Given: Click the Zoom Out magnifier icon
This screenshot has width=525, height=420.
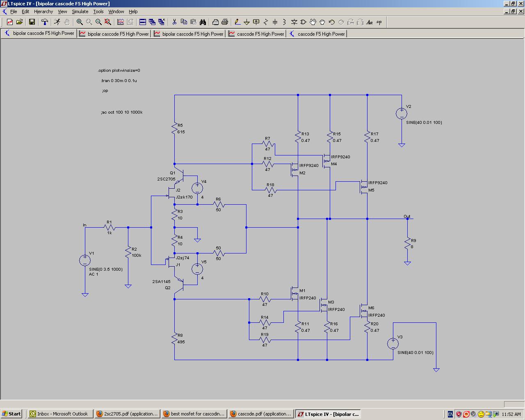Looking at the screenshot, I should point(98,22).
